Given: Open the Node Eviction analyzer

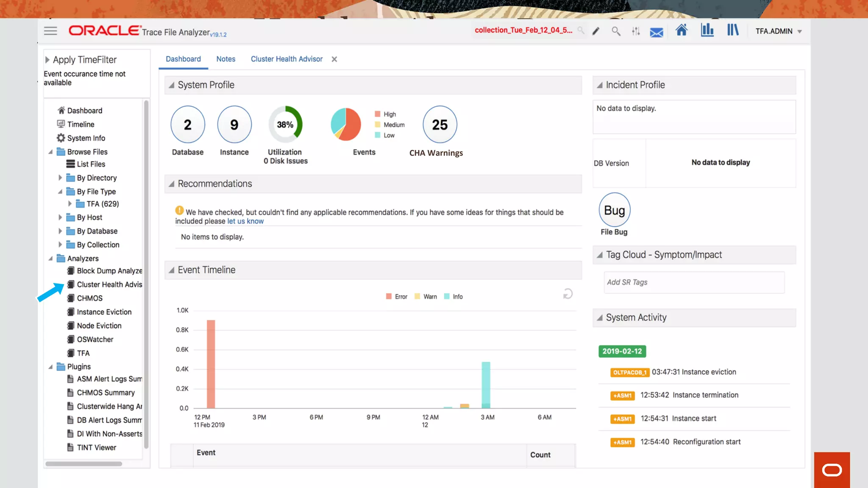Looking at the screenshot, I should [x=95, y=325].
